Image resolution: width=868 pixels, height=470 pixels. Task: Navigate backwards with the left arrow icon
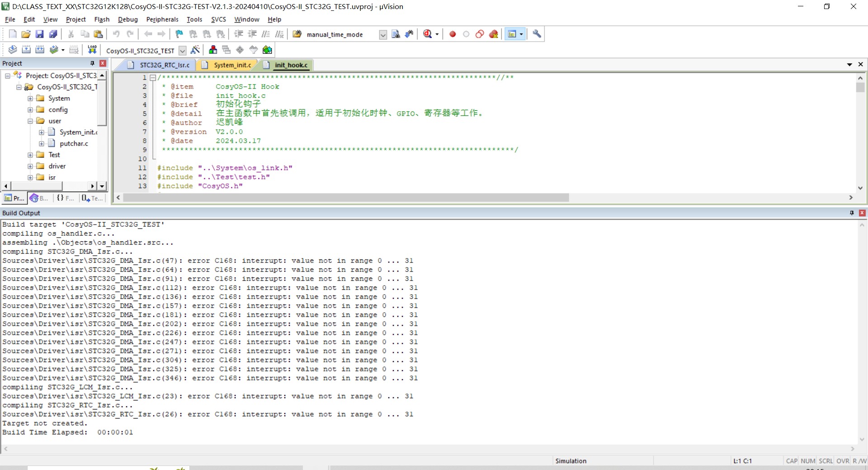(x=148, y=34)
